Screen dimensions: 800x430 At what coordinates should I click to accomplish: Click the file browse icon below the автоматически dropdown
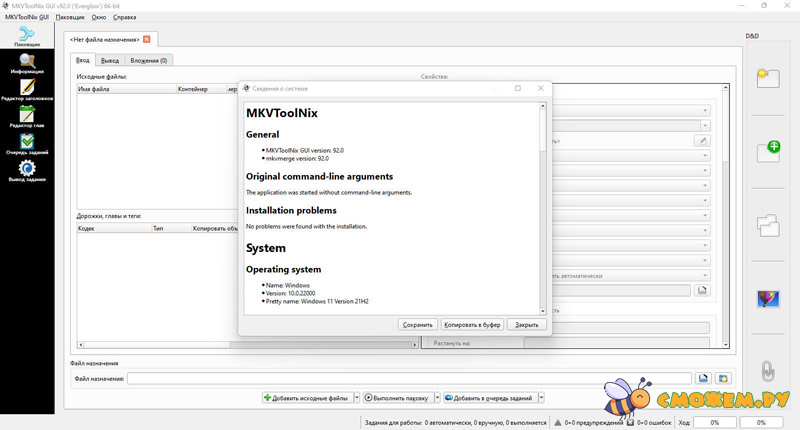click(702, 290)
